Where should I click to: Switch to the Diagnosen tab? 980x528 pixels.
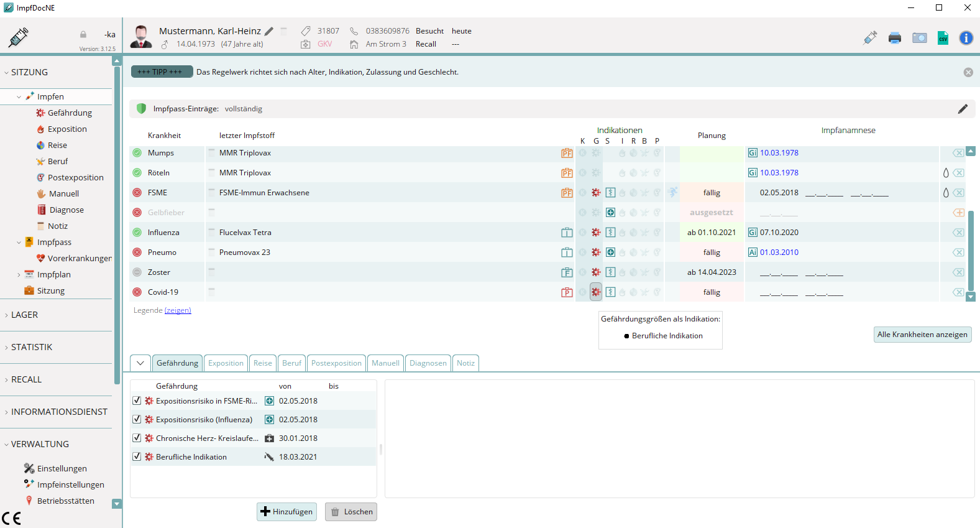pos(428,363)
